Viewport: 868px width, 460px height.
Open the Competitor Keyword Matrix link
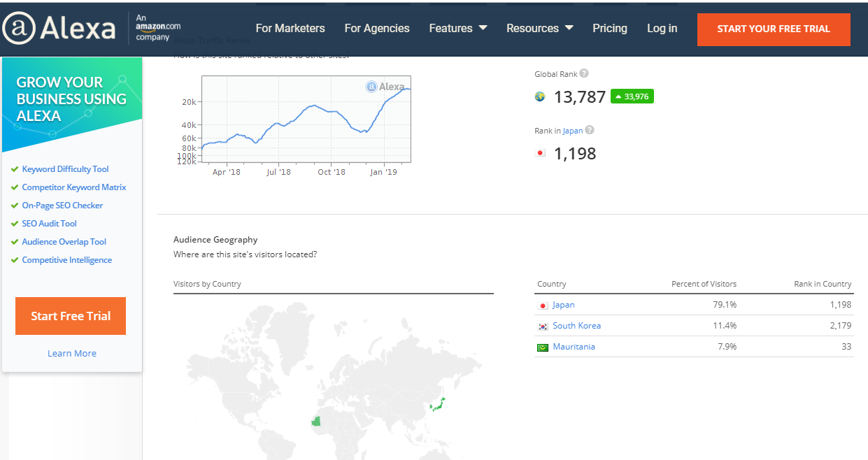[x=74, y=187]
